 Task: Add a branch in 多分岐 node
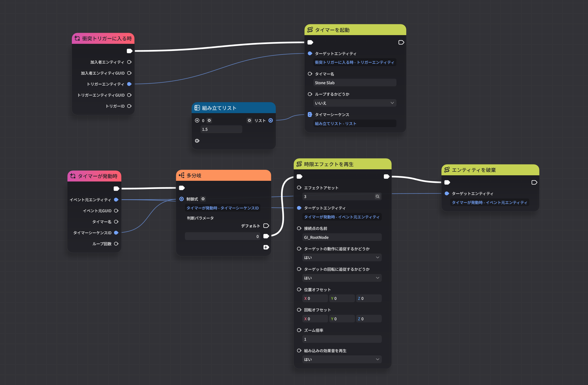266,247
